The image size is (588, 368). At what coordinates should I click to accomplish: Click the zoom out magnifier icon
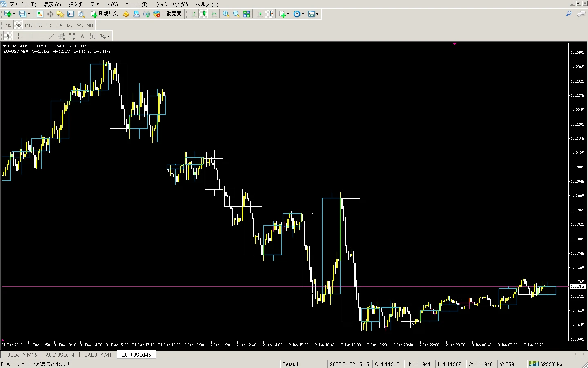tap(236, 14)
